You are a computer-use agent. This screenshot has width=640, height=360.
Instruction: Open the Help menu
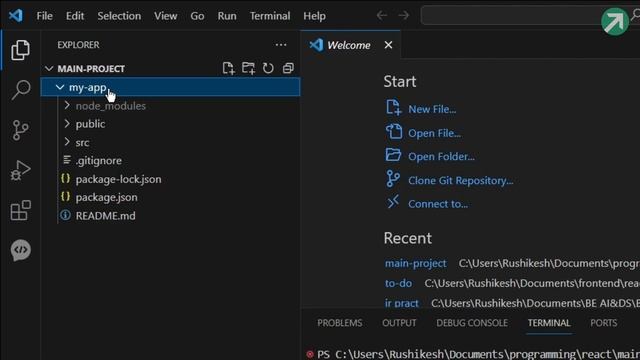click(314, 16)
